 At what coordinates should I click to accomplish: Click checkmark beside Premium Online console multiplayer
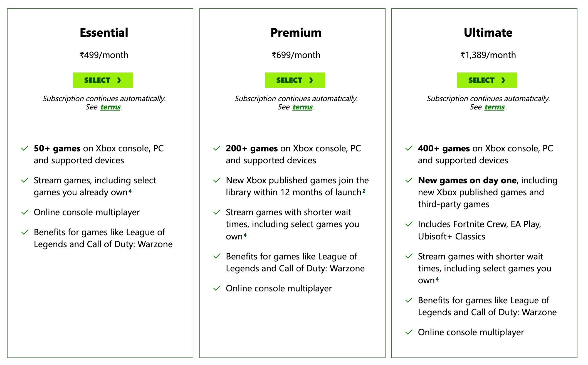[217, 288]
